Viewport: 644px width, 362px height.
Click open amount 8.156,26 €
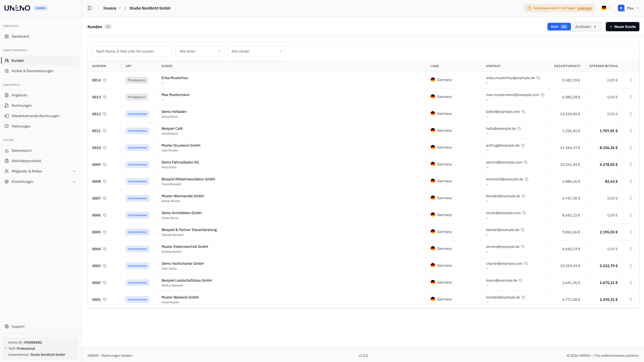point(609,148)
